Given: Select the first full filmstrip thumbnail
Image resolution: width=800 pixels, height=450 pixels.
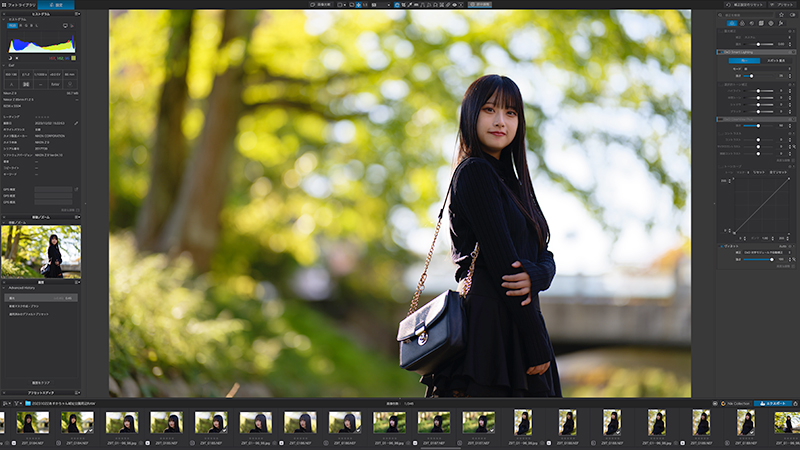Looking at the screenshot, I should [33, 423].
